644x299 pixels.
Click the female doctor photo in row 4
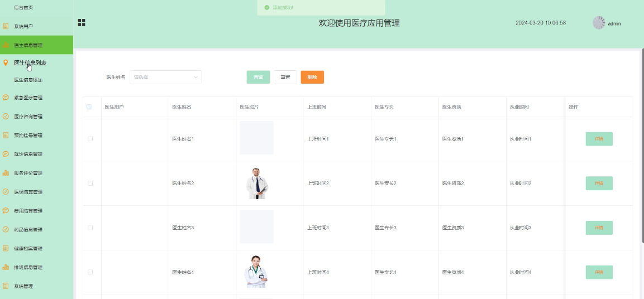(x=256, y=272)
